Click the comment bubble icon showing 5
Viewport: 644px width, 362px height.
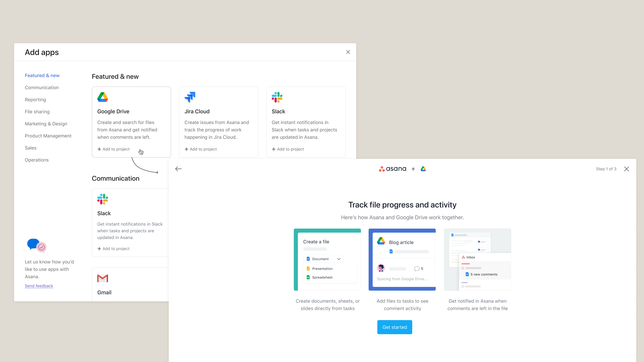click(x=417, y=268)
